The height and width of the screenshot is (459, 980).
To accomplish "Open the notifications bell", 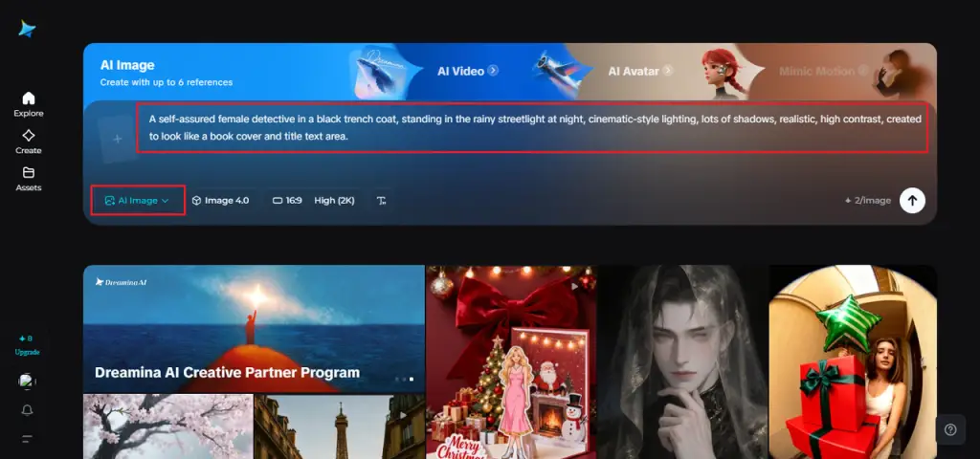I will [x=27, y=410].
